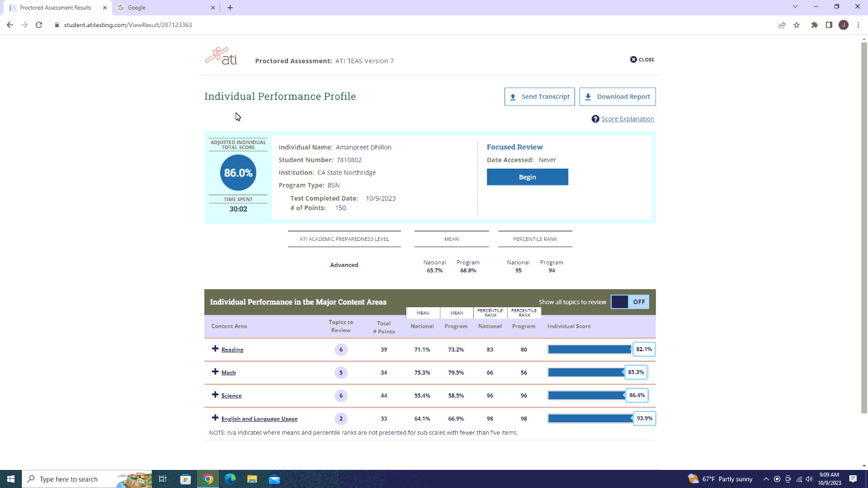868x488 pixels.
Task: Open the weather widget 67°F Partly sunny
Action: (x=720, y=479)
